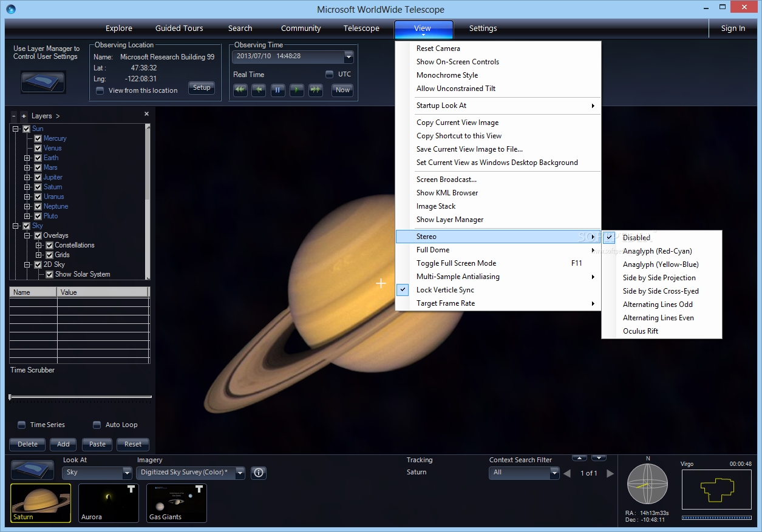Go to previous page of context results
The image size is (762, 532).
[567, 473]
